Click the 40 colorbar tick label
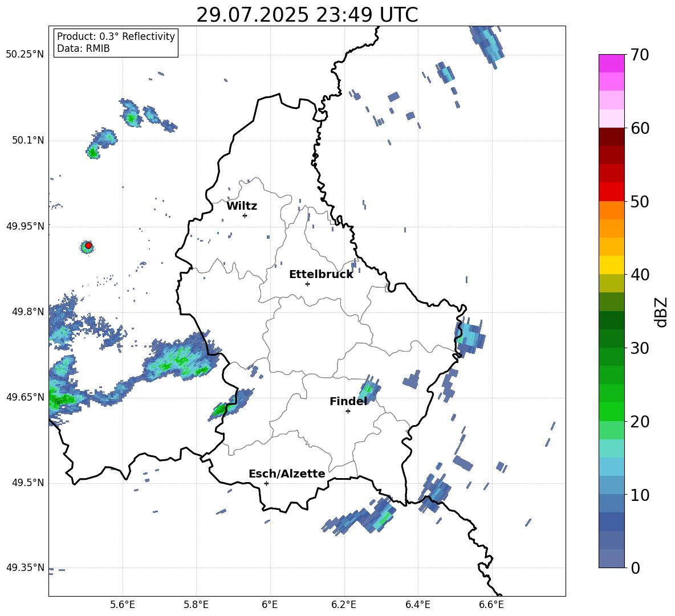 639,275
